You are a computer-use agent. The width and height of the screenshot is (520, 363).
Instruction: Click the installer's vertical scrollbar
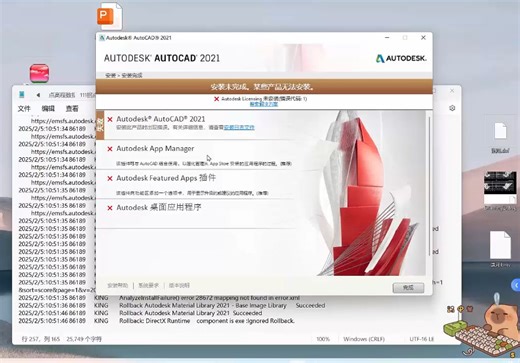(x=429, y=187)
